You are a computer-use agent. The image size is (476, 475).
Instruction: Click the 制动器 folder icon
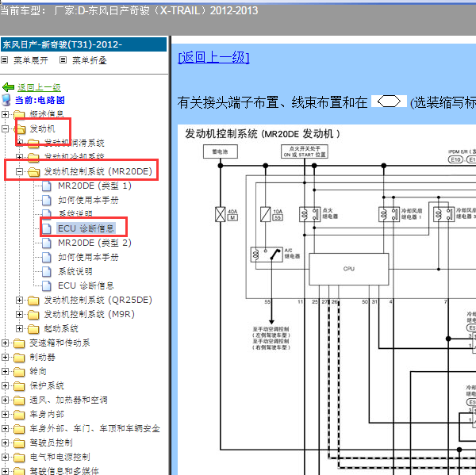pyautogui.click(x=19, y=358)
